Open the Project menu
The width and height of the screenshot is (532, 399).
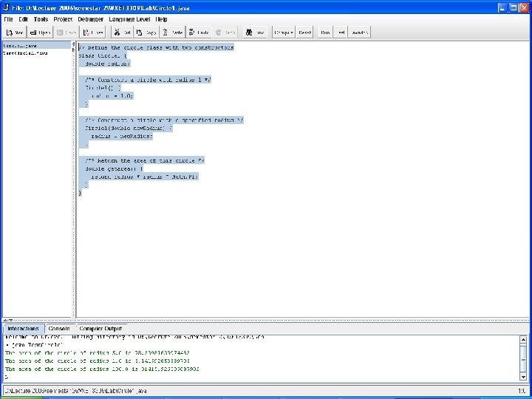point(63,19)
